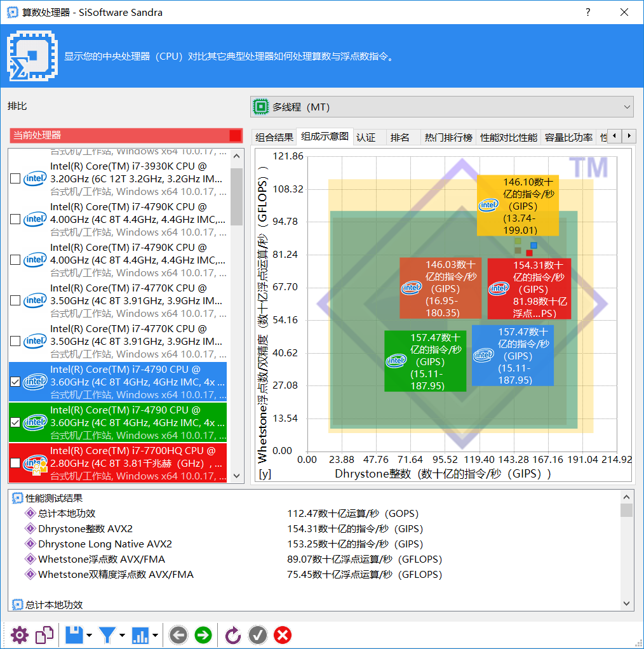Check the second i7-4790K processor checkbox
Image resolution: width=644 pixels, height=649 pixels.
click(15, 260)
